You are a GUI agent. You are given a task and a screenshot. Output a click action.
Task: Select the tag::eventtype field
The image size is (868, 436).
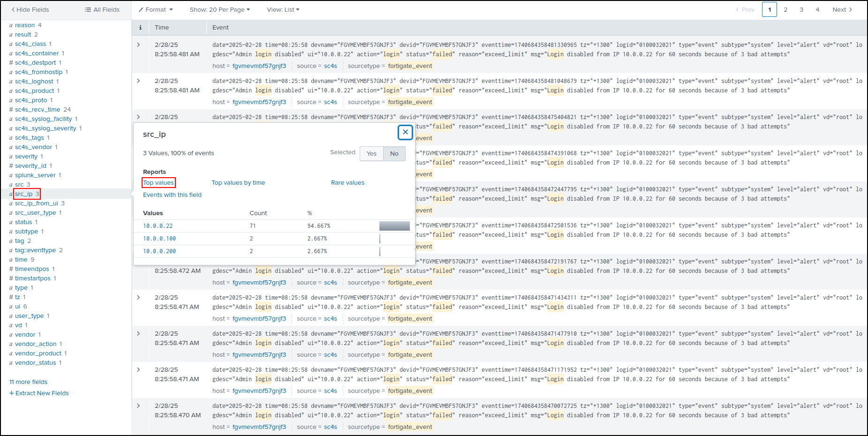(x=35, y=250)
